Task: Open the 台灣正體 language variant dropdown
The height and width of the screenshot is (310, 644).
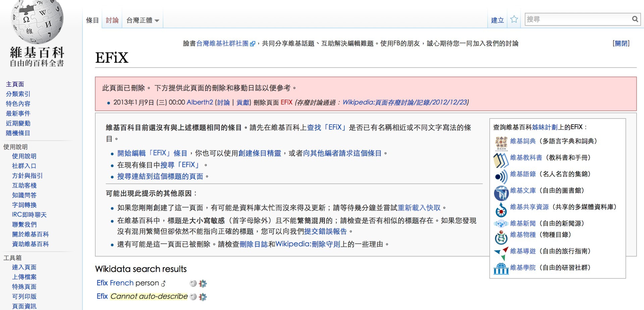Action: [143, 20]
